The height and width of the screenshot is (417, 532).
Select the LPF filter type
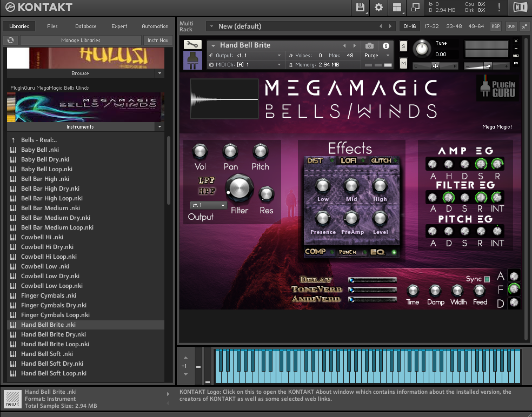point(207,180)
